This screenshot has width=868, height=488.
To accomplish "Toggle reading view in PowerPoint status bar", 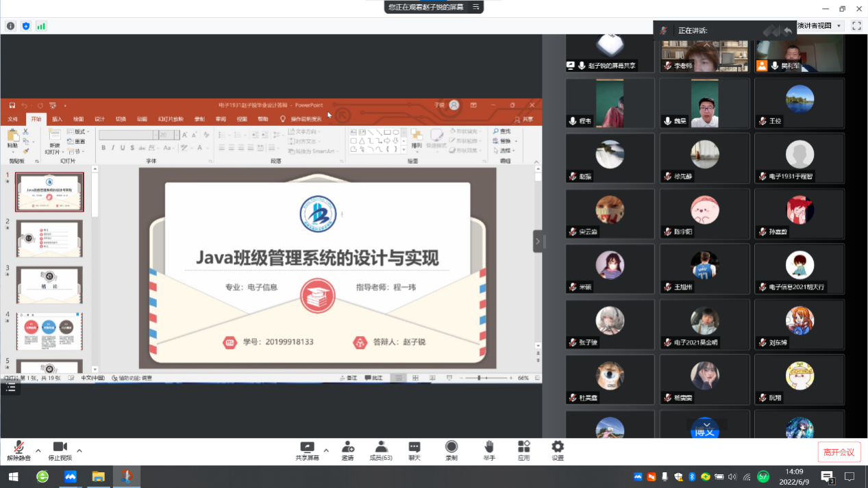I will [432, 378].
